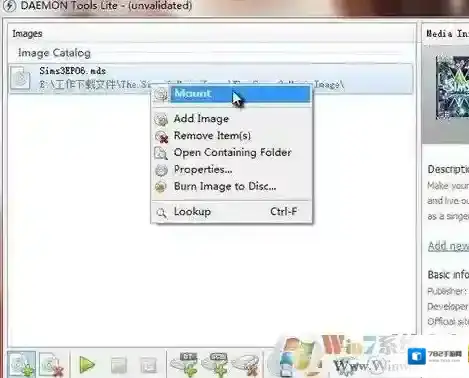Click the Add new link in Media Info
469x378 pixels.
pyautogui.click(x=448, y=246)
